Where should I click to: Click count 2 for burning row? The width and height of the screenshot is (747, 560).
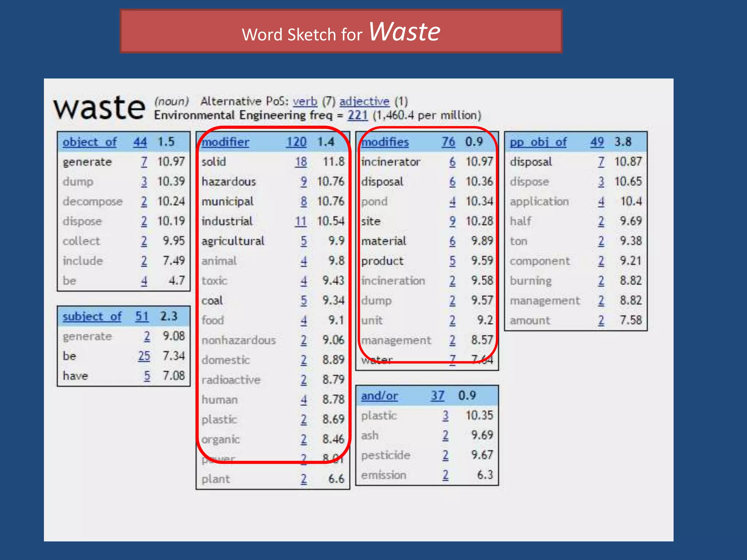601,281
